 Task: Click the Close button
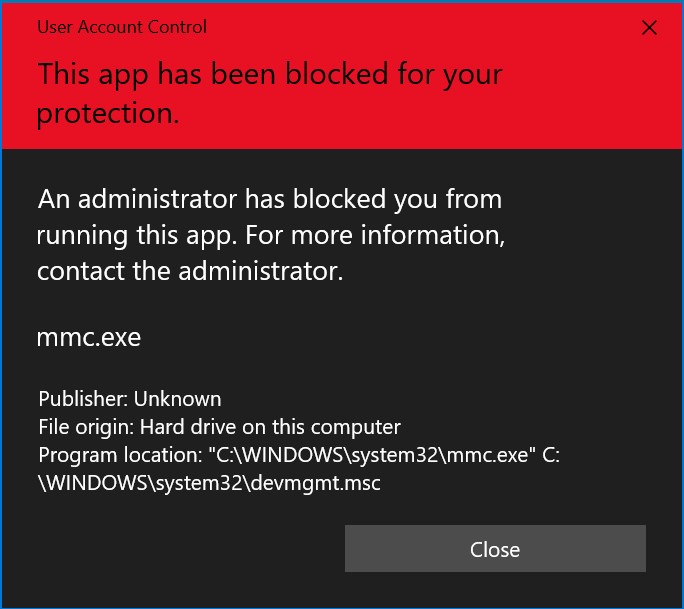[x=495, y=548]
